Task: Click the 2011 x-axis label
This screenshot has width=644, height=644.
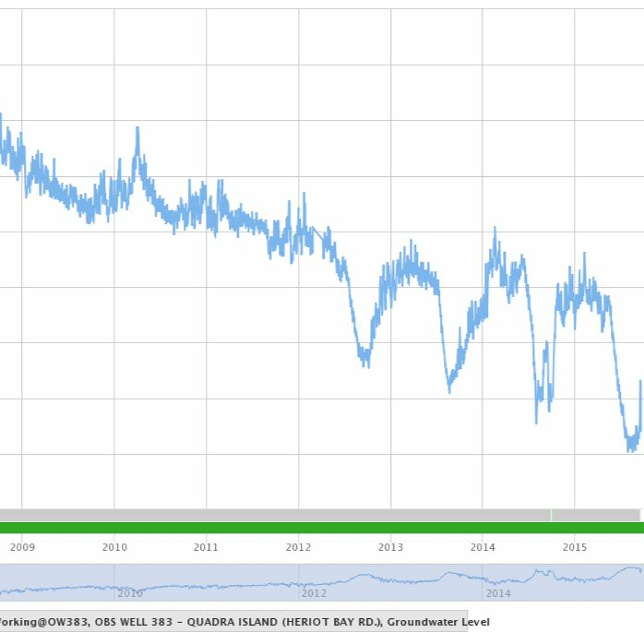Action: point(206,547)
